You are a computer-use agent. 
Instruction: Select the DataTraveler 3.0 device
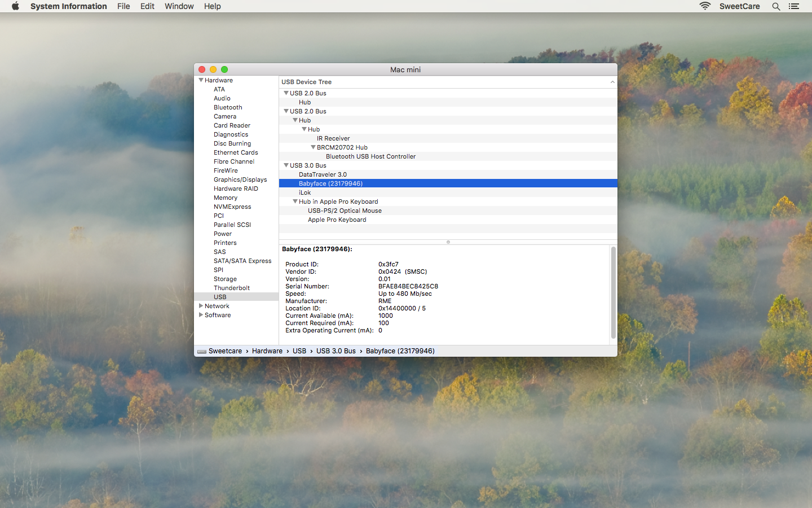(x=323, y=174)
